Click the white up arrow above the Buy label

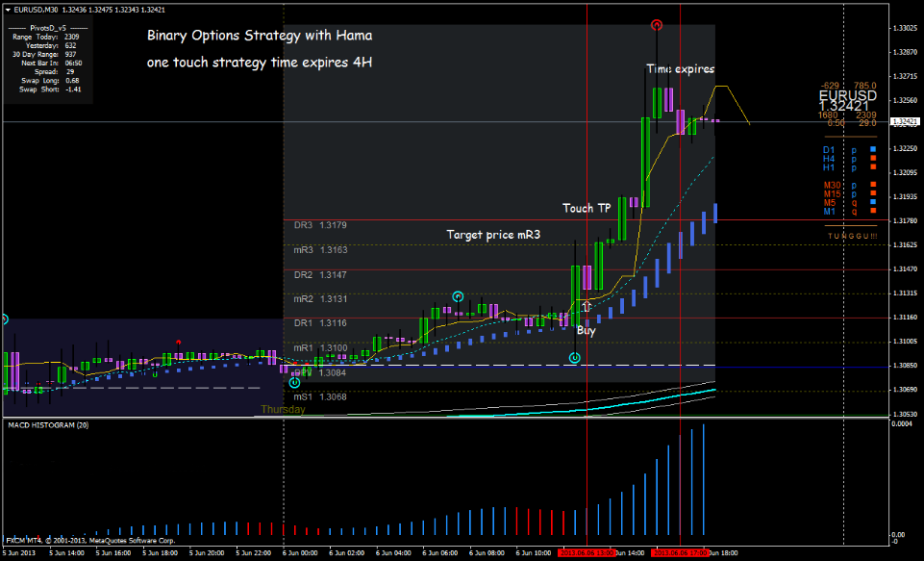click(x=587, y=307)
